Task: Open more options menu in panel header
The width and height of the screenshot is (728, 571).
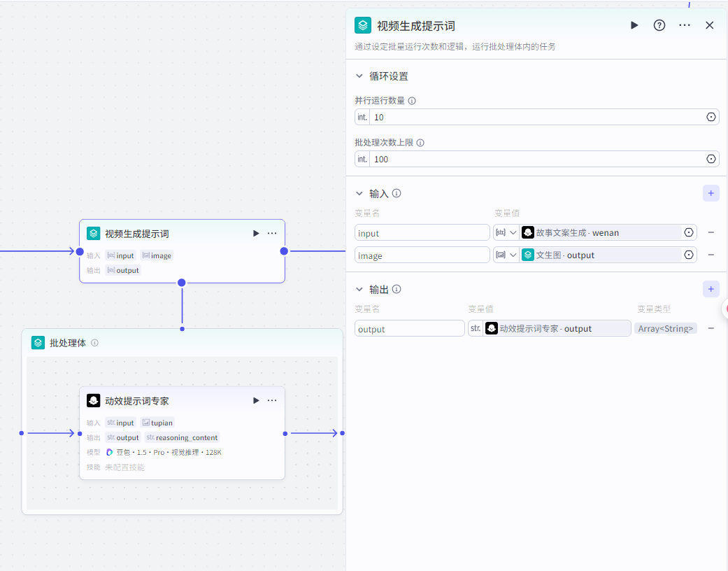Action: coord(685,25)
